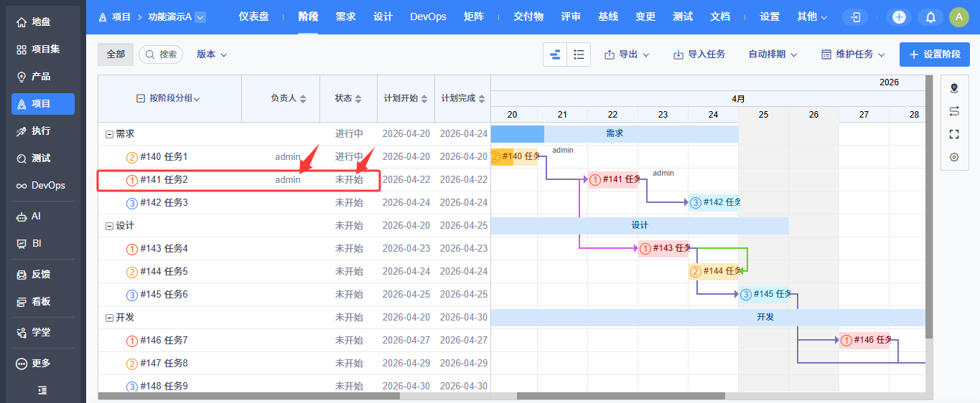The height and width of the screenshot is (403, 980).
Task: Click the 需求 stage progress bar in Gantt
Action: pyautogui.click(x=614, y=134)
